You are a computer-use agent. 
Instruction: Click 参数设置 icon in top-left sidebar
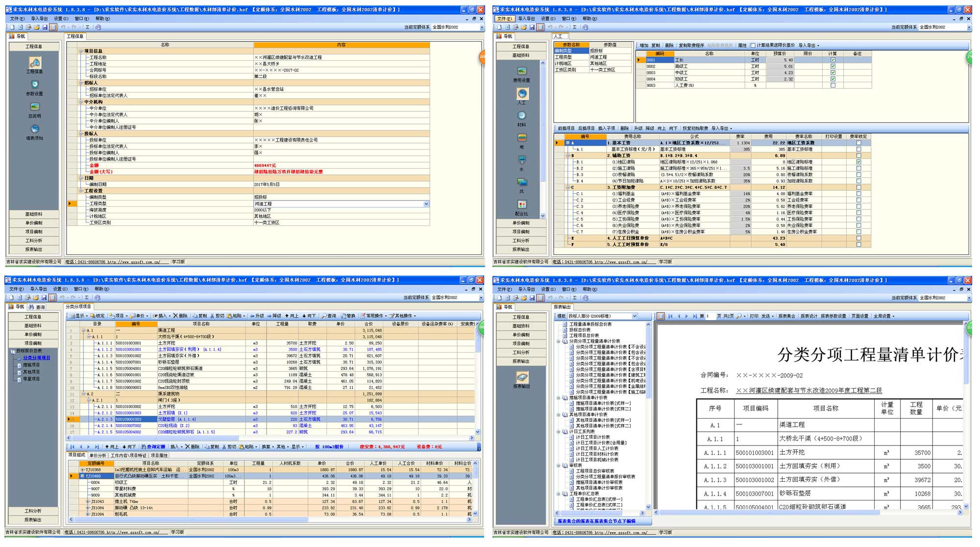34,85
